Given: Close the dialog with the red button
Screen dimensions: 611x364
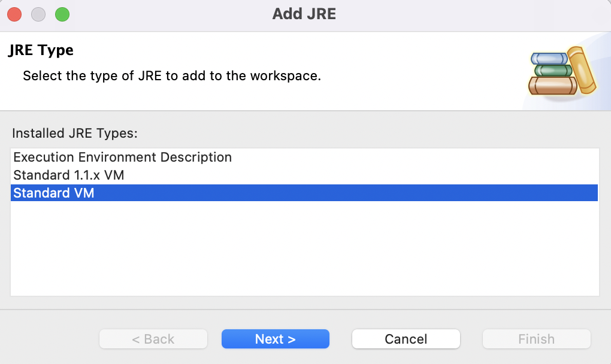Looking at the screenshot, I should (14, 14).
